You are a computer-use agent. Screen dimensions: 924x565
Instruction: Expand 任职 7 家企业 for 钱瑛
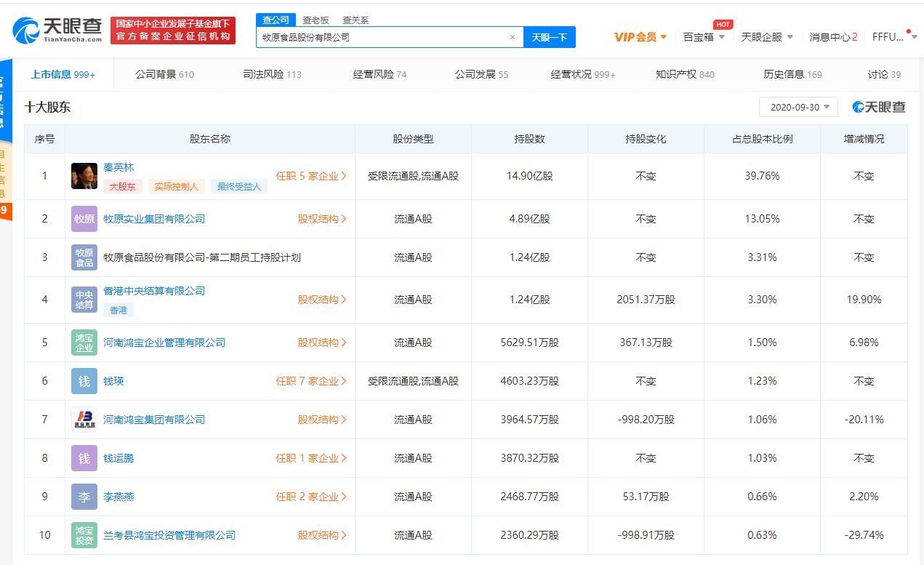[x=311, y=381]
